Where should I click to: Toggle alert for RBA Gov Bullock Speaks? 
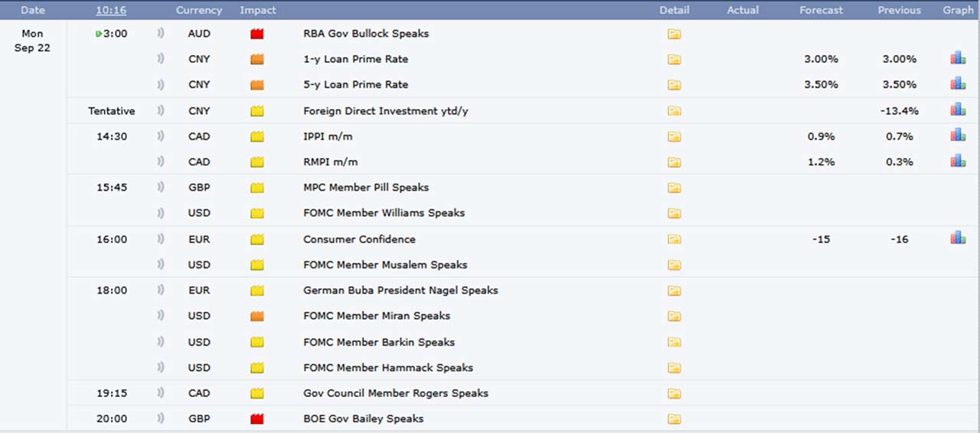[161, 34]
